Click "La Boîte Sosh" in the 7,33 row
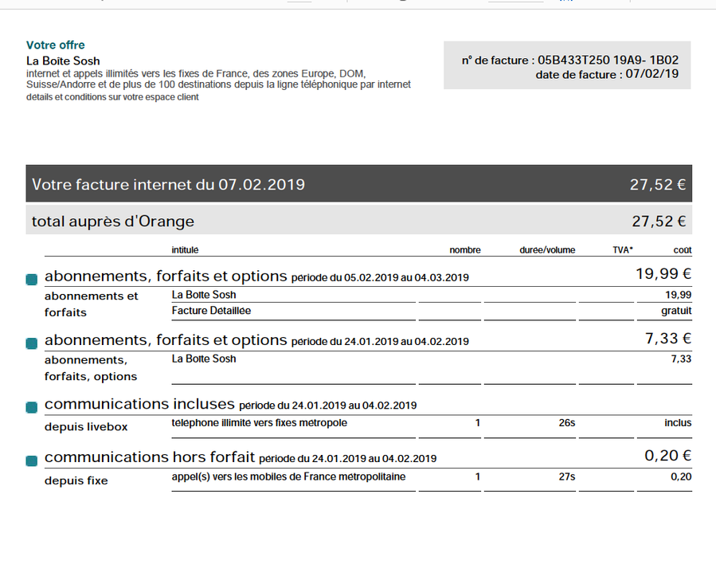 pyautogui.click(x=204, y=359)
